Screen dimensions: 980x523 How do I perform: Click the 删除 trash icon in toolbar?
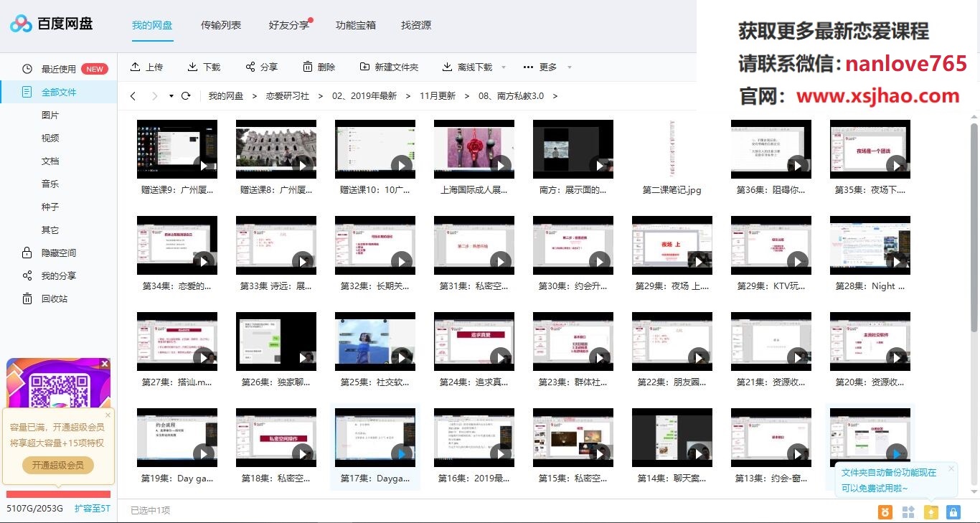[x=307, y=67]
